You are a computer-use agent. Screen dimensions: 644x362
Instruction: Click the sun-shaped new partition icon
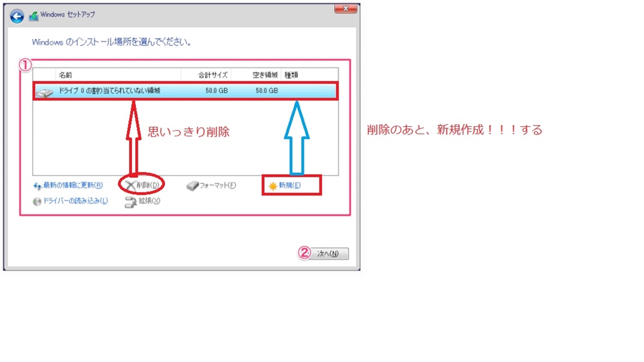coord(273,186)
